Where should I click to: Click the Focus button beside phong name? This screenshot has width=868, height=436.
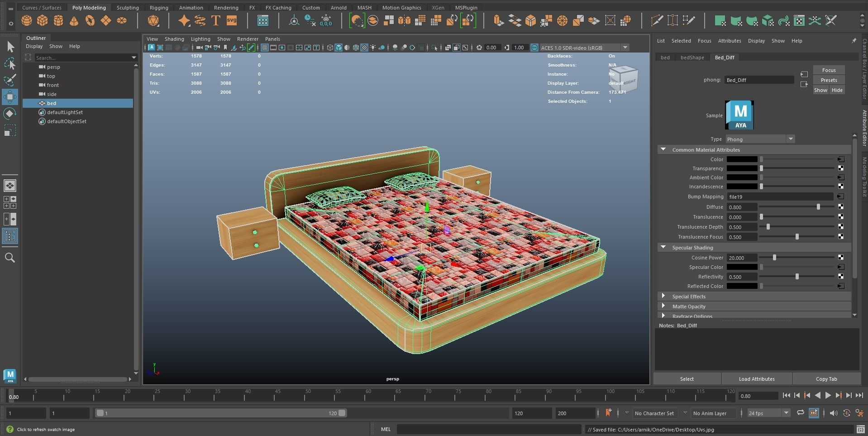click(829, 70)
